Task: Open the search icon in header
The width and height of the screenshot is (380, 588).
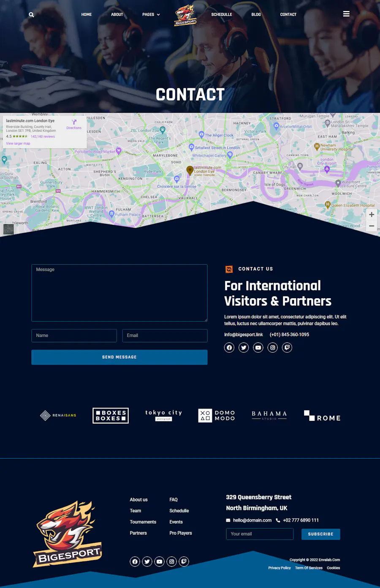Action: [31, 15]
